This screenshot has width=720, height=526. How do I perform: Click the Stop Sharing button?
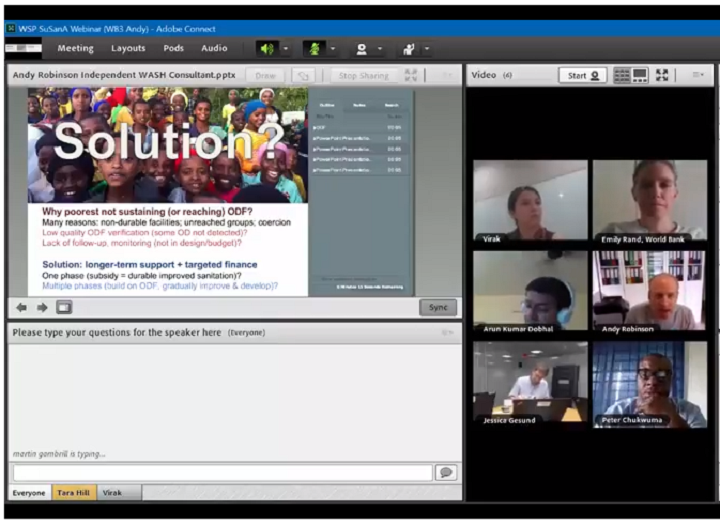[x=363, y=75]
